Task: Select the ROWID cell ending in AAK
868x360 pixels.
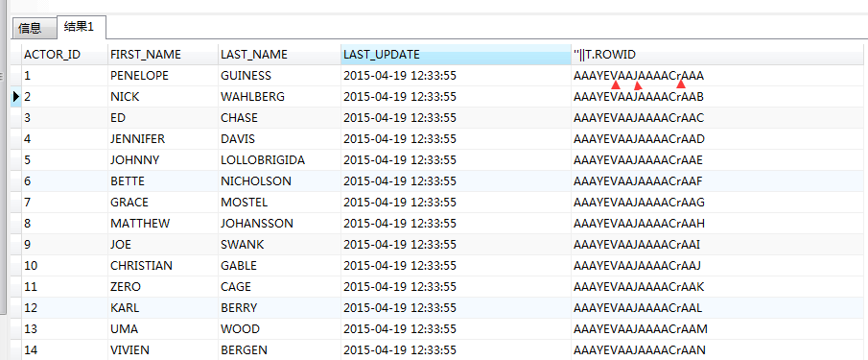Action: 719,286
